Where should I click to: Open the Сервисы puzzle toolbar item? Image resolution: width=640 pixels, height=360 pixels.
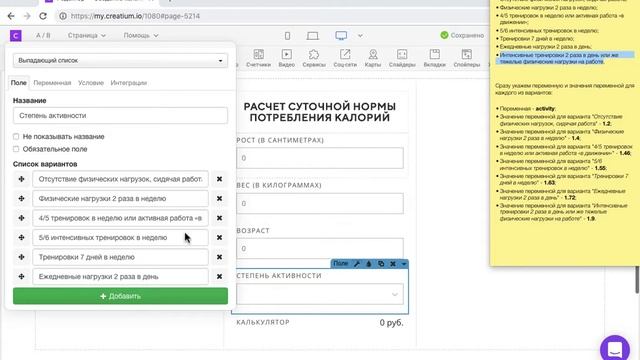314,58
